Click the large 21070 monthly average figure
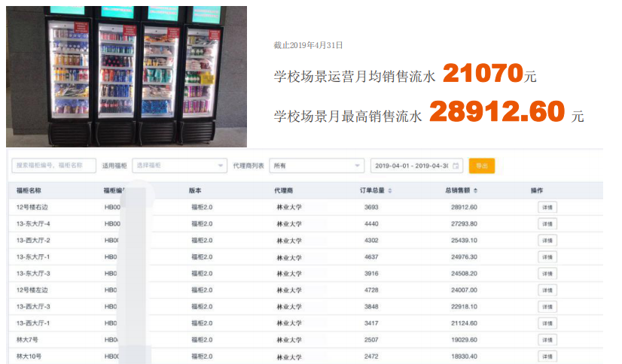The width and height of the screenshot is (622, 364). pos(483,73)
